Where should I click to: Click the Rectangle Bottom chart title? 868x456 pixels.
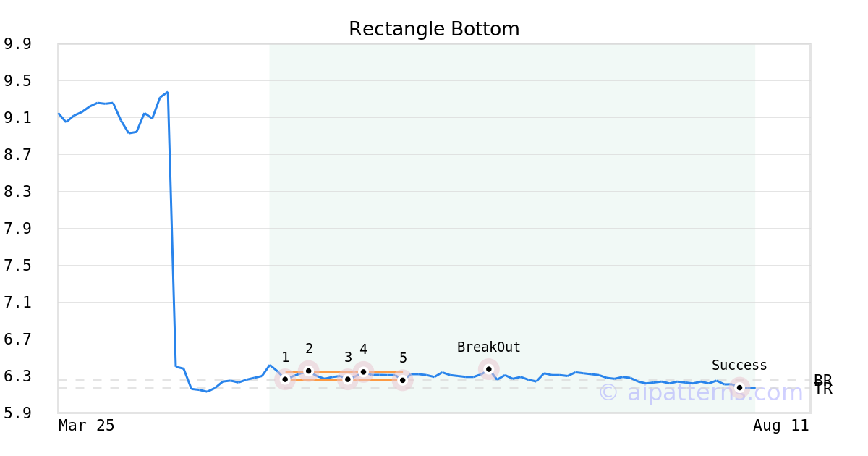tap(434, 30)
